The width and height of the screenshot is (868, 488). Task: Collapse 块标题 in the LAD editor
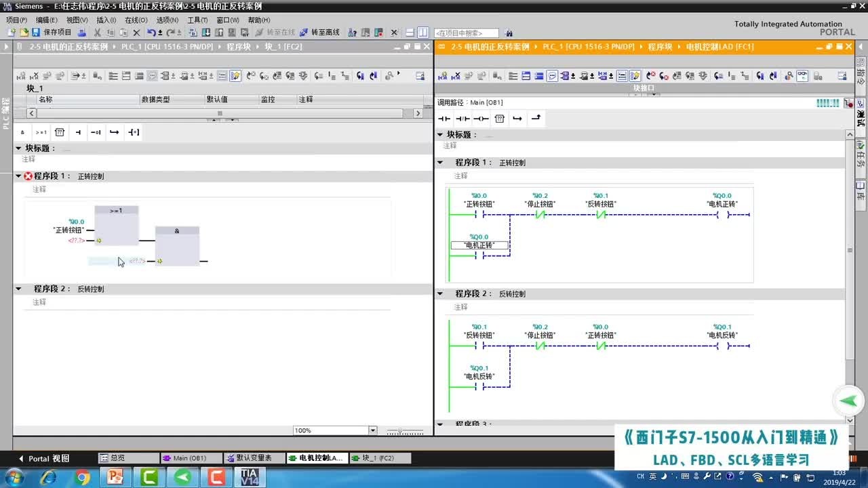439,135
